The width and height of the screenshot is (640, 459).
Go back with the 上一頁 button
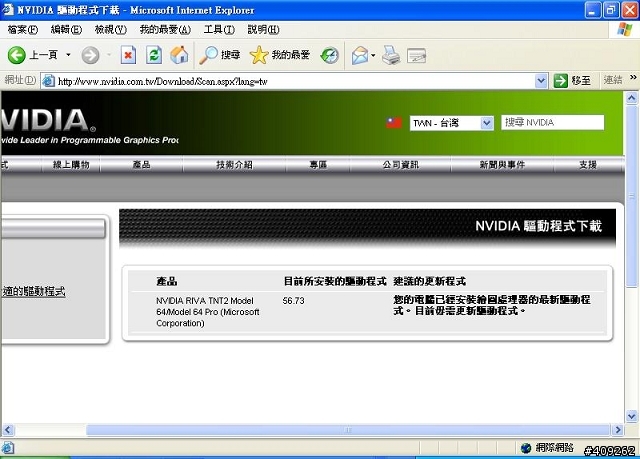click(33, 55)
